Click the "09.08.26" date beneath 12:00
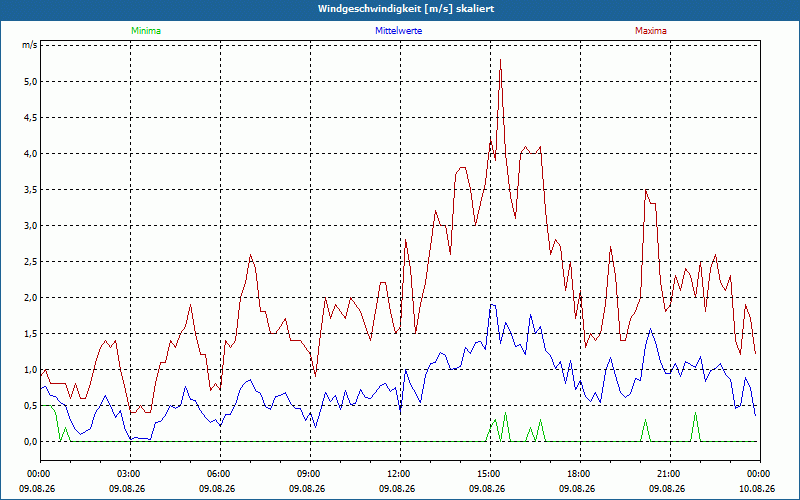800x500 pixels. click(397, 488)
